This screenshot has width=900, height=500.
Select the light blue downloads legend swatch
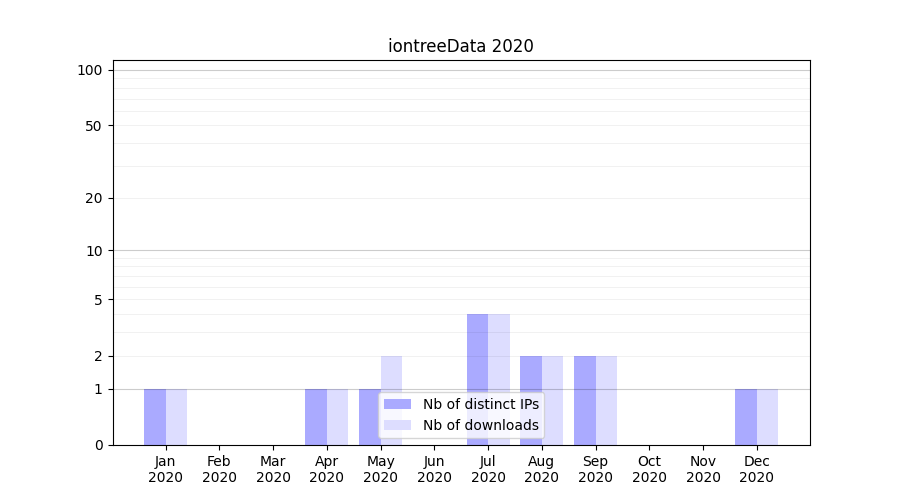pyautogui.click(x=397, y=425)
